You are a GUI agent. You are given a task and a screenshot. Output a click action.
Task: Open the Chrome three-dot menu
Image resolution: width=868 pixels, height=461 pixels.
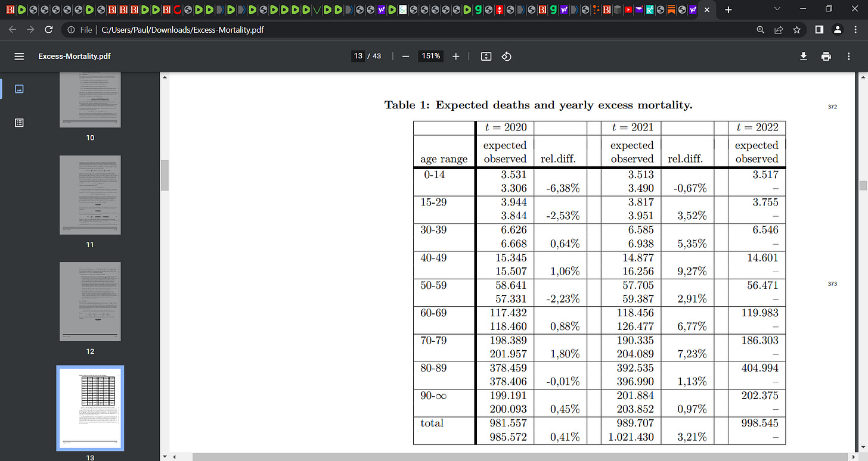(x=855, y=29)
